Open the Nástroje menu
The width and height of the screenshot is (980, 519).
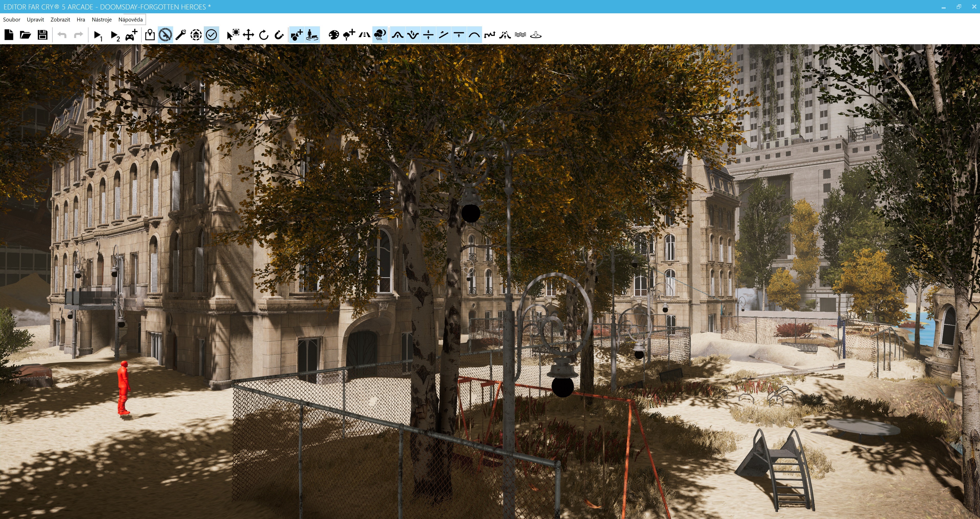pyautogui.click(x=102, y=19)
